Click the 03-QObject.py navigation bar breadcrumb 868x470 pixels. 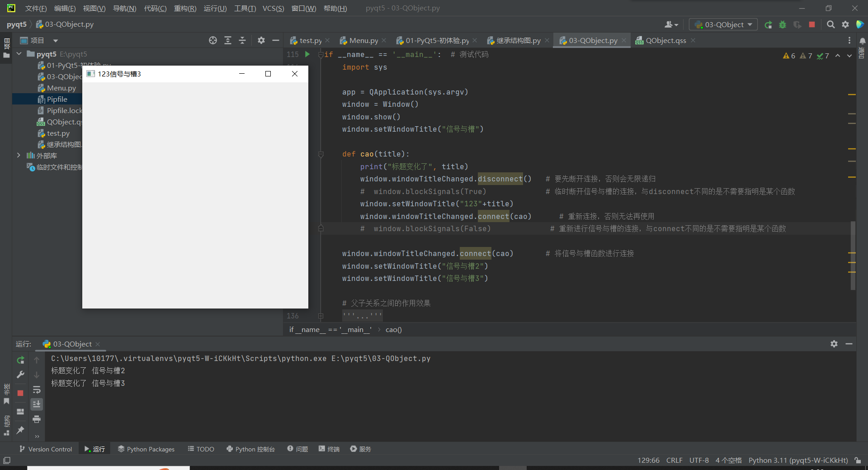[65, 24]
